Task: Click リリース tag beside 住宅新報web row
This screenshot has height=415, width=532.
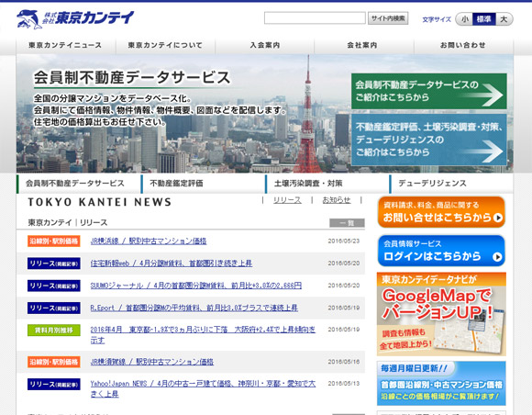Action: (54, 264)
